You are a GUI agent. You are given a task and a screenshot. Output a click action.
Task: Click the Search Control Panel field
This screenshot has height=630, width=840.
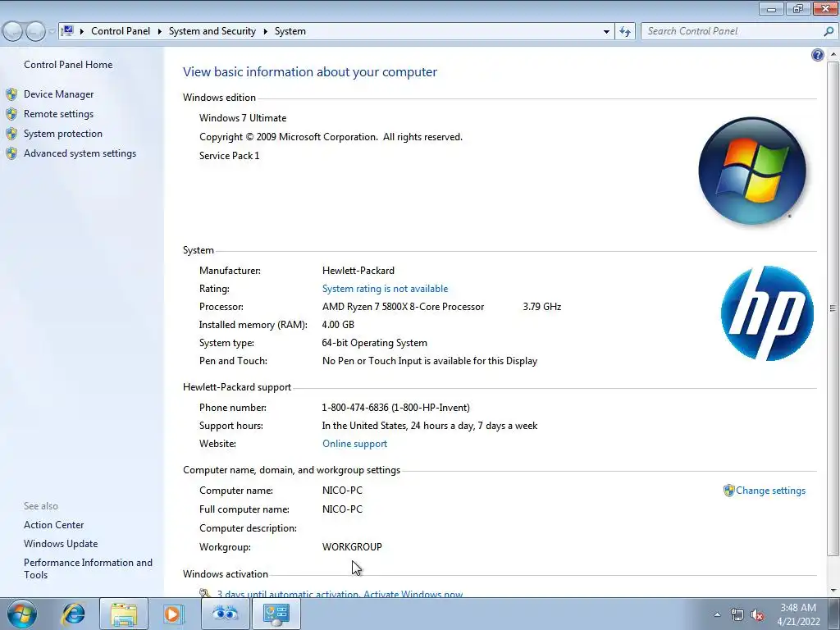pos(731,31)
